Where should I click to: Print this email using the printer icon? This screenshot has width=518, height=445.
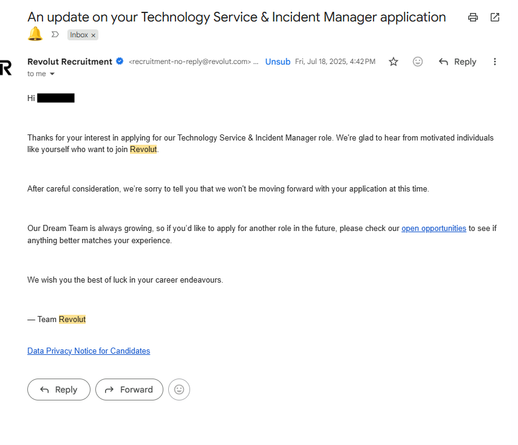[x=473, y=17]
